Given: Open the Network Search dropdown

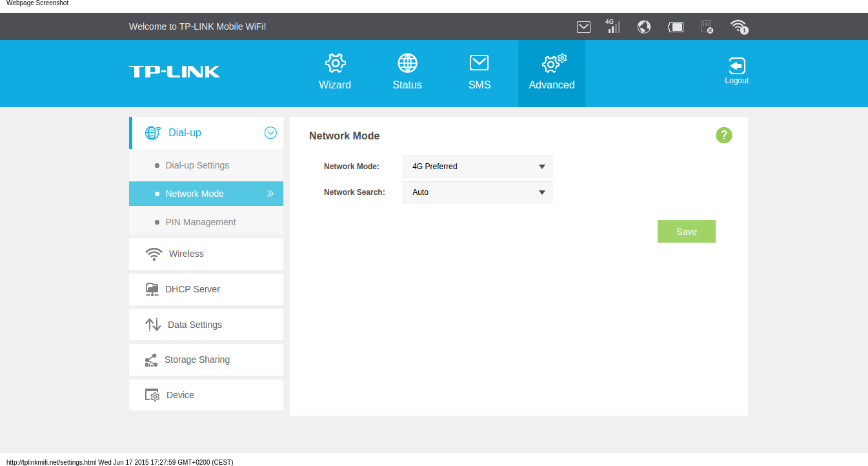Looking at the screenshot, I should coord(477,192).
